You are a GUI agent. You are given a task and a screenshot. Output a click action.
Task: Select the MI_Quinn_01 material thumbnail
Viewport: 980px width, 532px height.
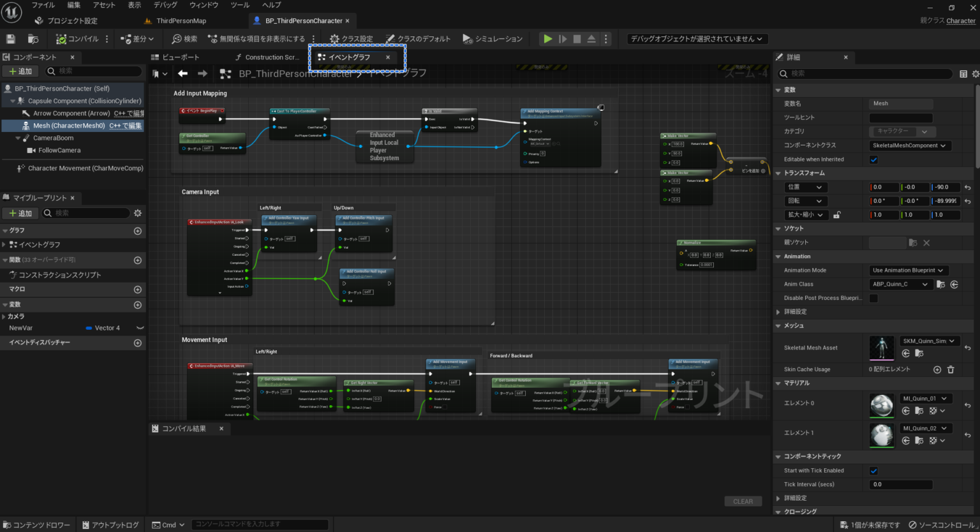pyautogui.click(x=881, y=406)
